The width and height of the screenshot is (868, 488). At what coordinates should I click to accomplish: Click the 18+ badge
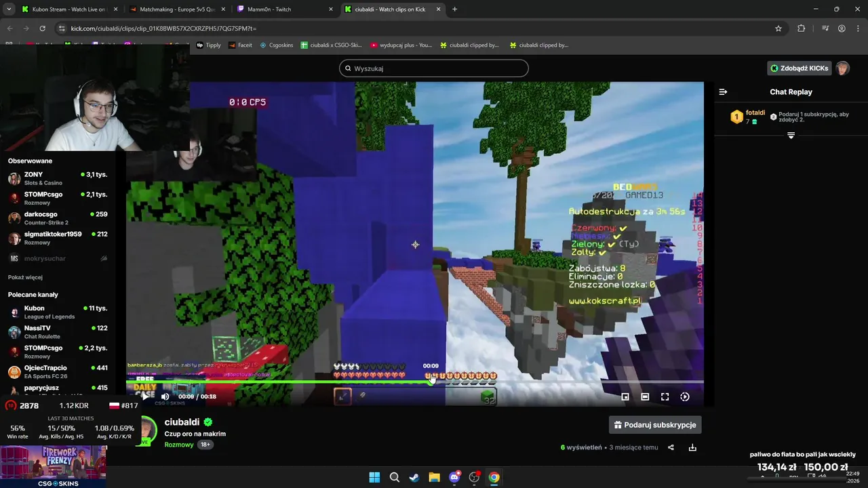[205, 445]
